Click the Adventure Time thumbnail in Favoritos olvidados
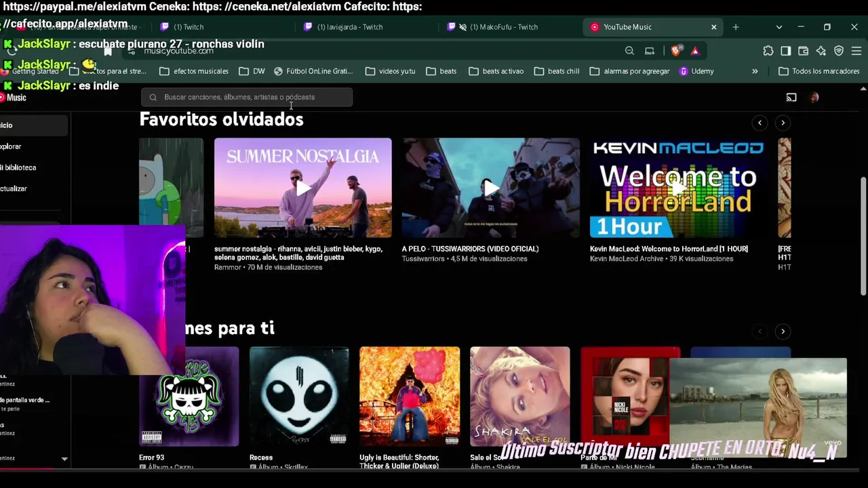Screen dimensions: 868x488 (171, 188)
